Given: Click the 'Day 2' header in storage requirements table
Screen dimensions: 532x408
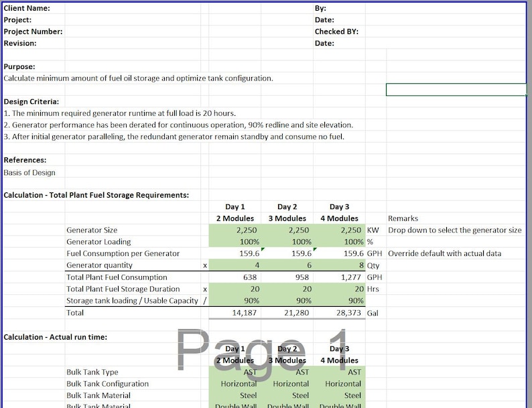Looking at the screenshot, I should pos(287,207).
